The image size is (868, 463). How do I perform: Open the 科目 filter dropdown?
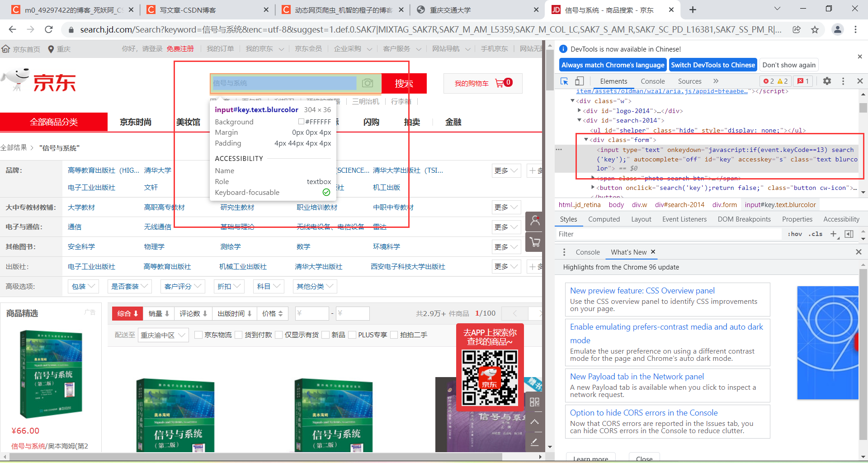269,286
